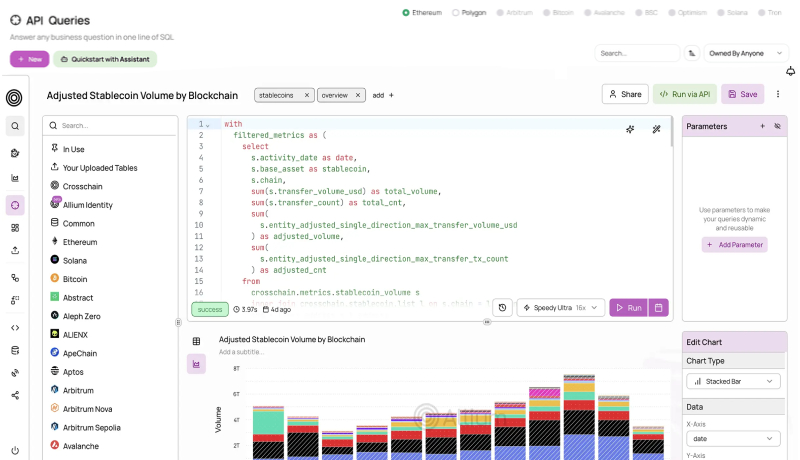Hide parameters with the crossed-eye icon

[777, 127]
